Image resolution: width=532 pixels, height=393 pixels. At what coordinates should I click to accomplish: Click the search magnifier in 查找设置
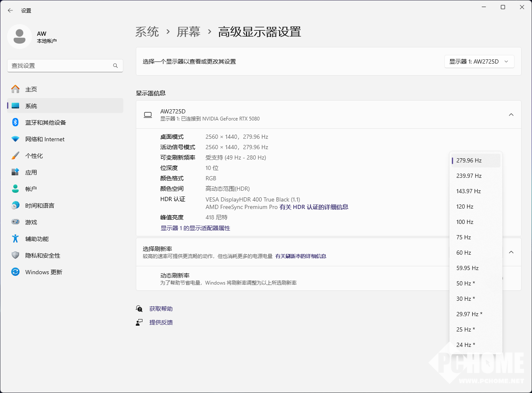(115, 66)
